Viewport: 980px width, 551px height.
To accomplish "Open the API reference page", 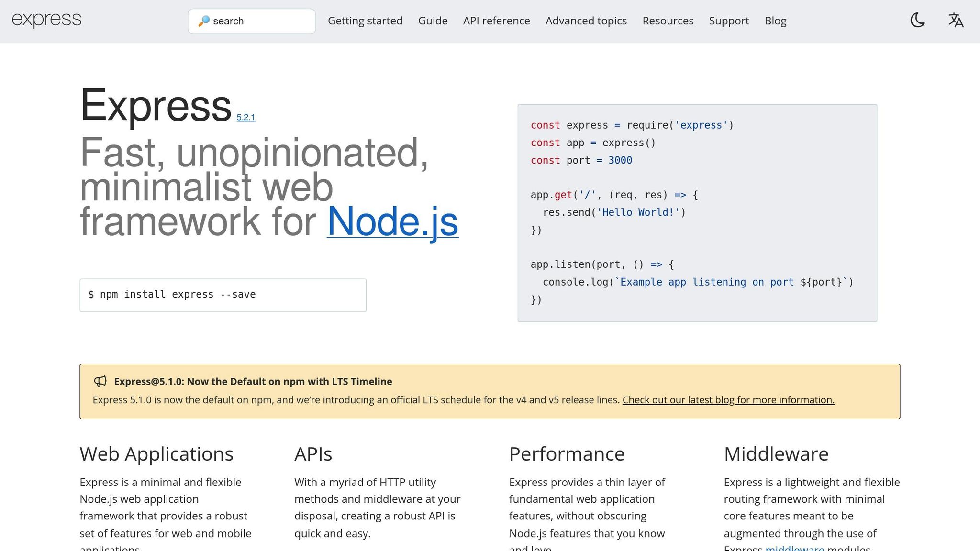I will tap(496, 21).
